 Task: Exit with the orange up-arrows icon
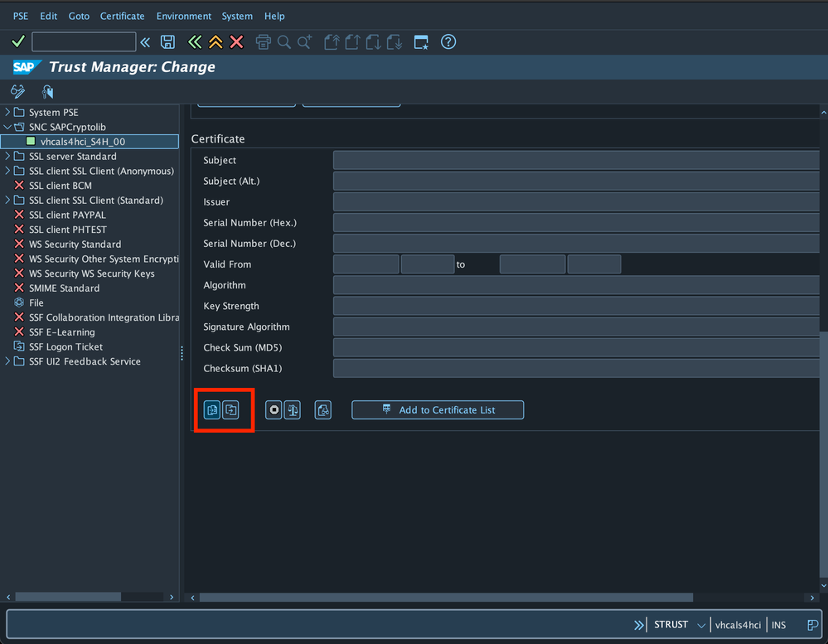[215, 41]
